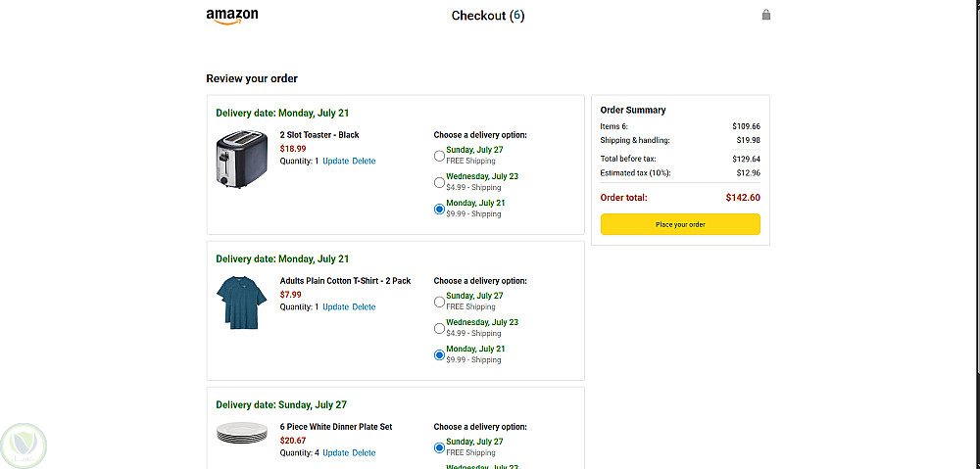This screenshot has width=980, height=469.
Task: Open the 6 items link in Checkout header
Action: tap(516, 16)
